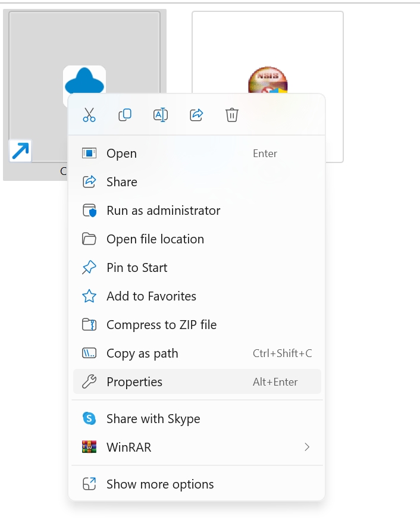Choose Copy as path
This screenshot has width=420, height=529.
(142, 353)
